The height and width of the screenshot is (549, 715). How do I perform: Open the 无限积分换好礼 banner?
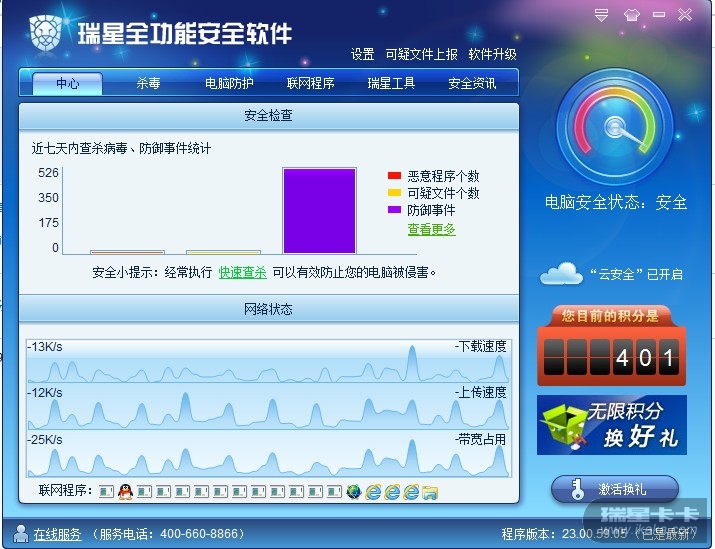[611, 425]
